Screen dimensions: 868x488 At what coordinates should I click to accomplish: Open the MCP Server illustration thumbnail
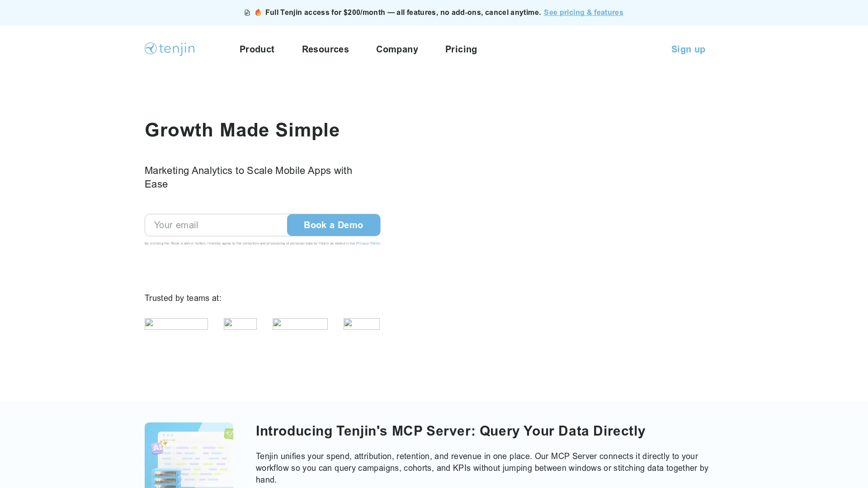click(x=189, y=455)
